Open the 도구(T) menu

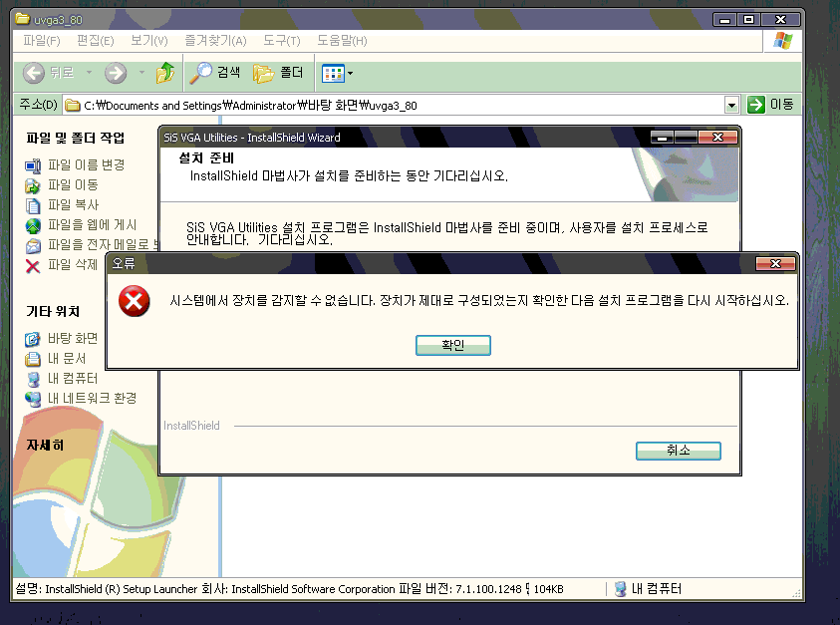[282, 41]
